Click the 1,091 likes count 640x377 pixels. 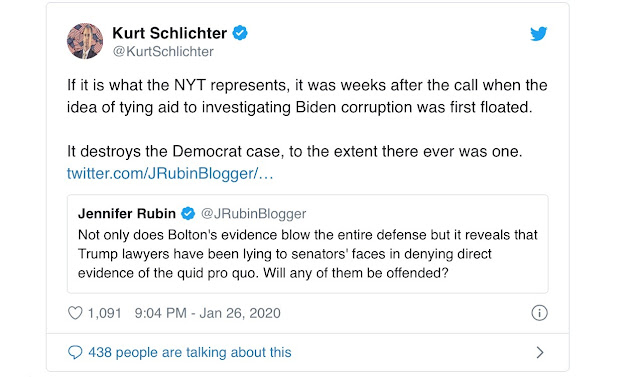pyautogui.click(x=104, y=313)
